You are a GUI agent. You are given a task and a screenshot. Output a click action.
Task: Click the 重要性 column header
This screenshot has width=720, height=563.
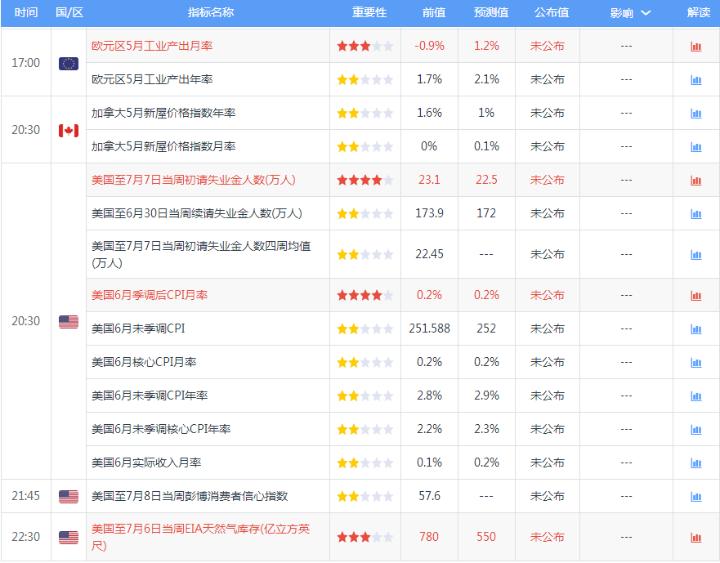[369, 12]
